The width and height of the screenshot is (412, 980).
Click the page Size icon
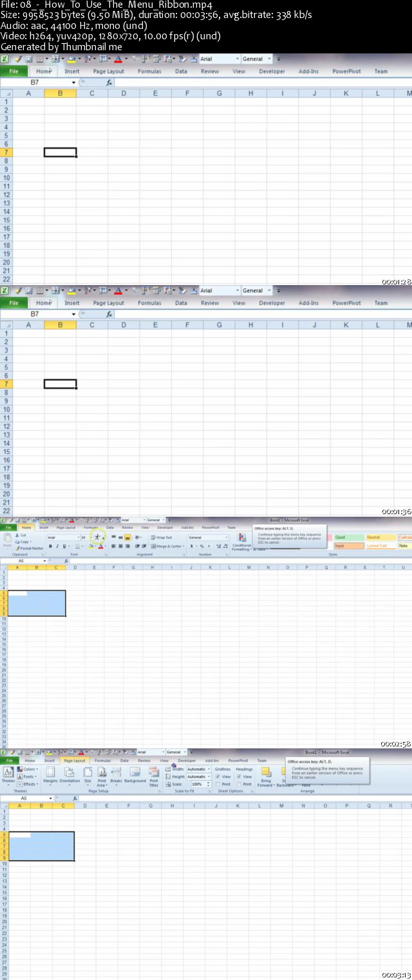point(88,772)
